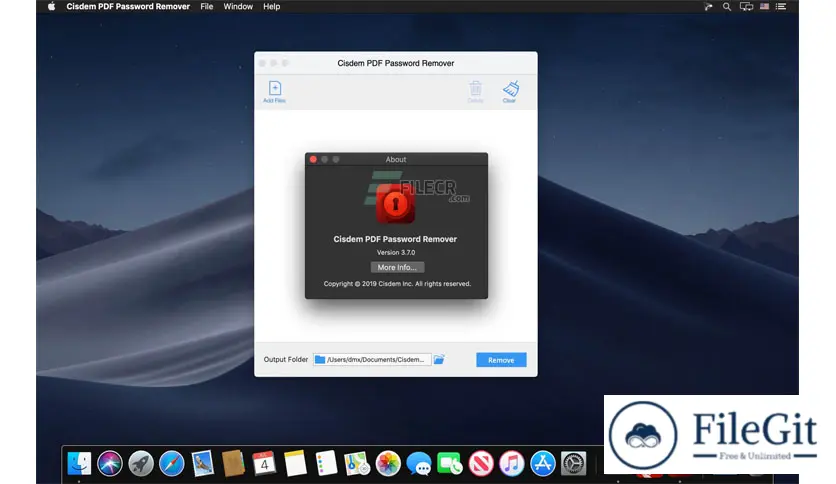This screenshot has width=836, height=484.
Task: Open Safari from the Dock
Action: tap(172, 463)
